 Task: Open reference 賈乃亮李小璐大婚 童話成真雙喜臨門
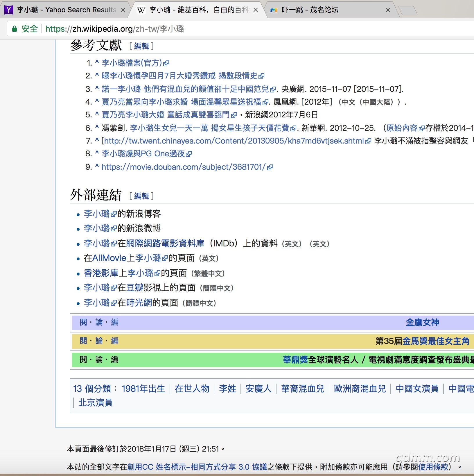pyautogui.click(x=169, y=115)
